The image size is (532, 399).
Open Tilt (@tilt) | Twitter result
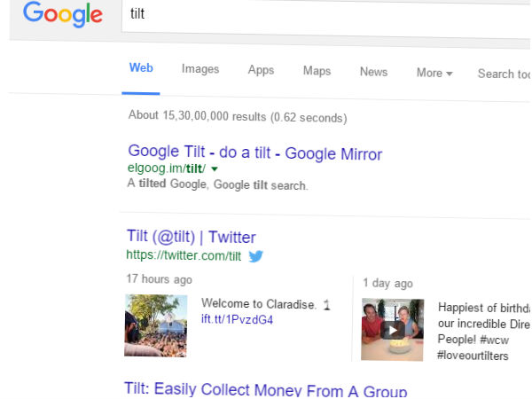[x=192, y=237]
